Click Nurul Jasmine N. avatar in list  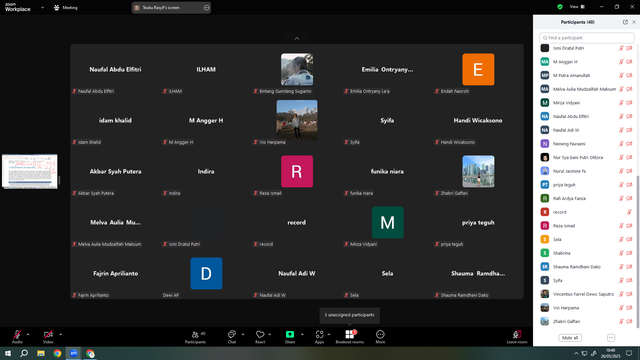pyautogui.click(x=544, y=171)
